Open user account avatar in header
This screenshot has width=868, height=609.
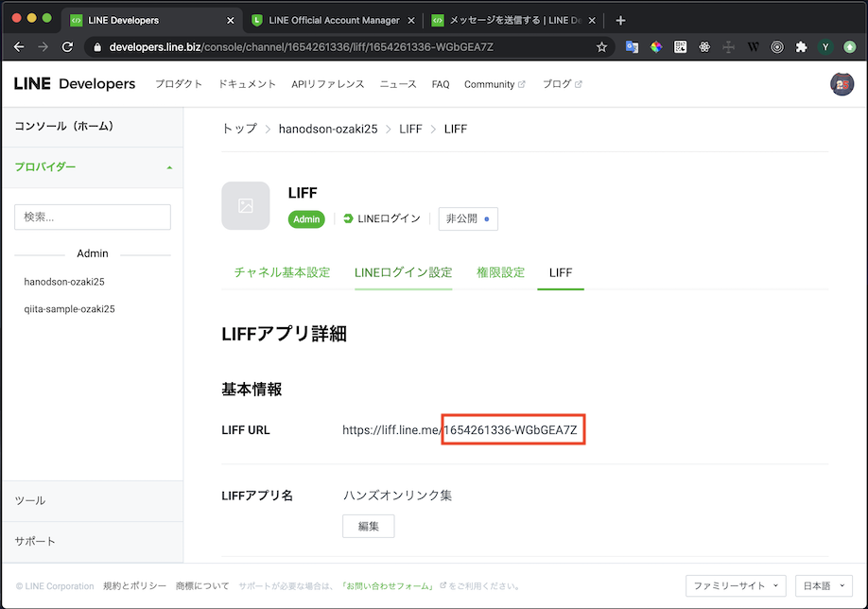[842, 84]
